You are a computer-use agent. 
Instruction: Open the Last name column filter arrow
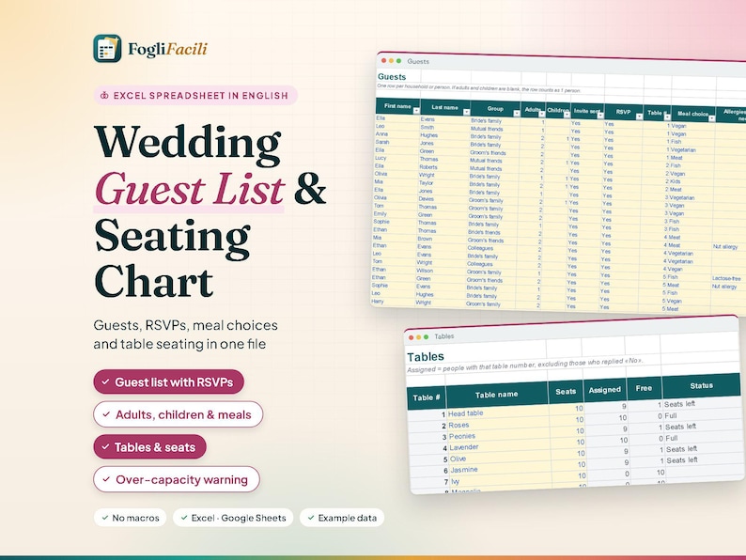(466, 113)
